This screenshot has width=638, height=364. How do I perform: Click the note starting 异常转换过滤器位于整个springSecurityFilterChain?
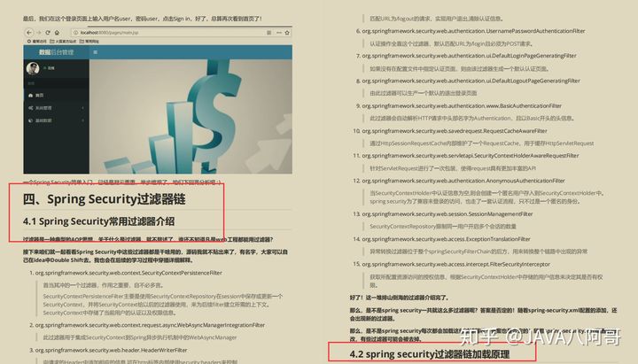478,252
